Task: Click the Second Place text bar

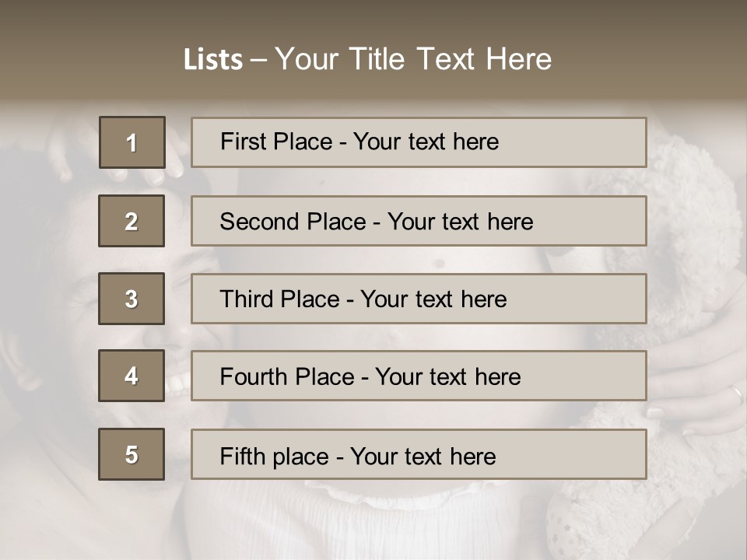Action: click(419, 221)
